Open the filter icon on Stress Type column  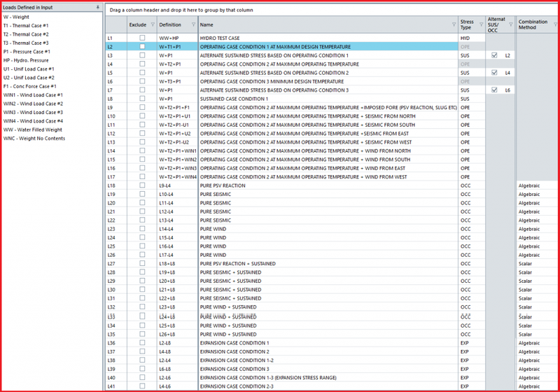click(x=480, y=24)
